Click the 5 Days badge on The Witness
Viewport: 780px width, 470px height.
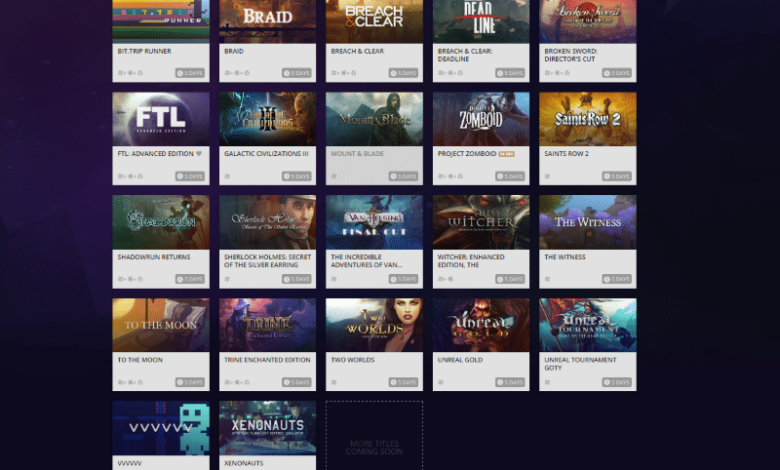pyautogui.click(x=617, y=279)
